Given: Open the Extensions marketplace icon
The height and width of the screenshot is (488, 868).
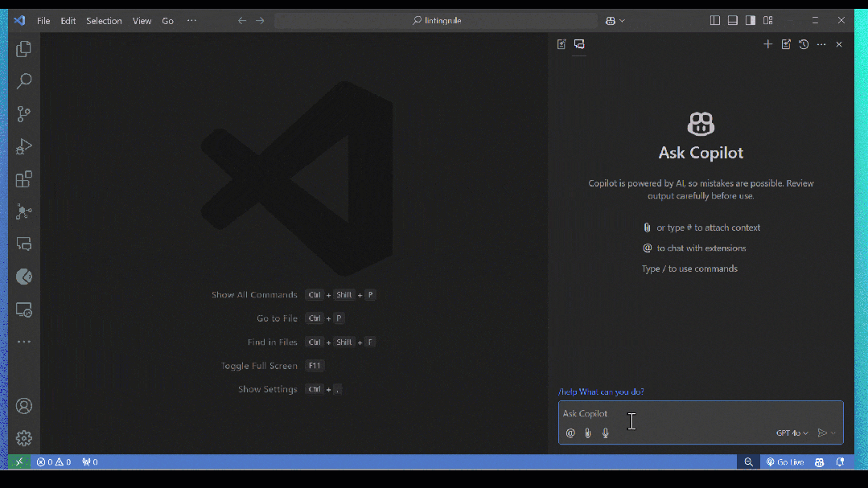Looking at the screenshot, I should coord(23,179).
